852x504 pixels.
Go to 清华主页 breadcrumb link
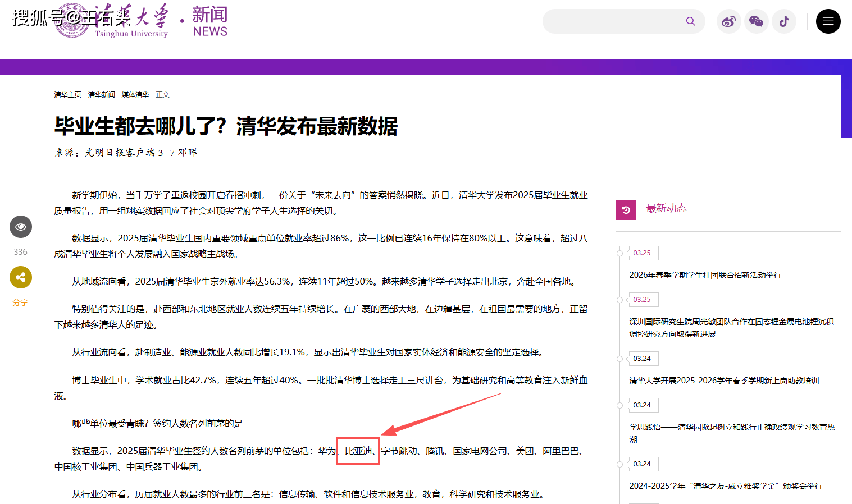(x=67, y=95)
